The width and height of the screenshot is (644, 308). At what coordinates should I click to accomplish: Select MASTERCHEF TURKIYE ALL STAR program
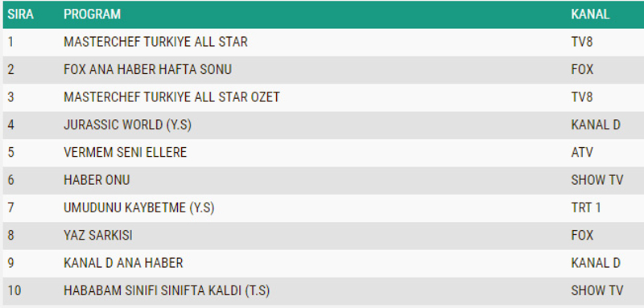(x=155, y=42)
